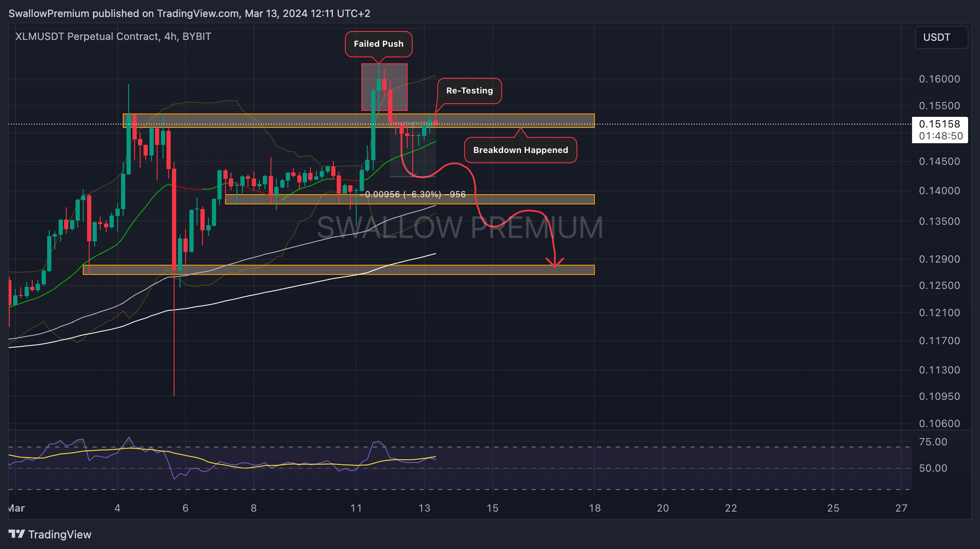Click the date label 6 on time axis
The height and width of the screenshot is (549, 980).
pos(186,508)
